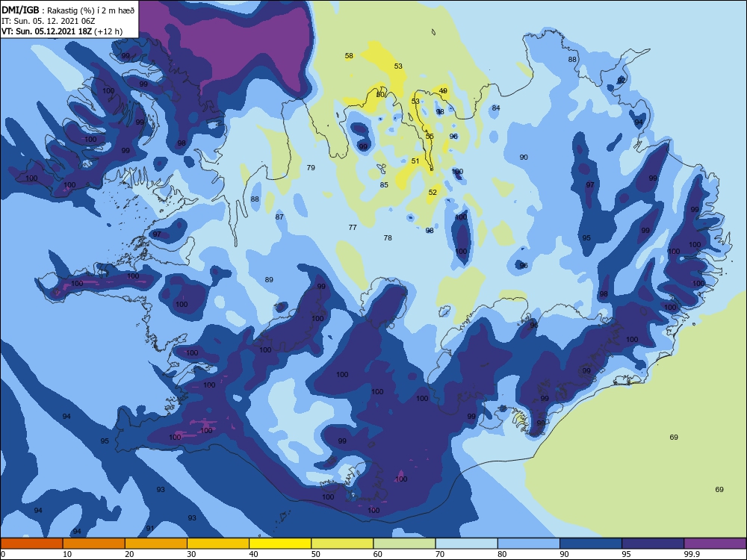This screenshot has height=560, width=747.
Task: Select the '10' legend scale label
Action: (x=67, y=554)
